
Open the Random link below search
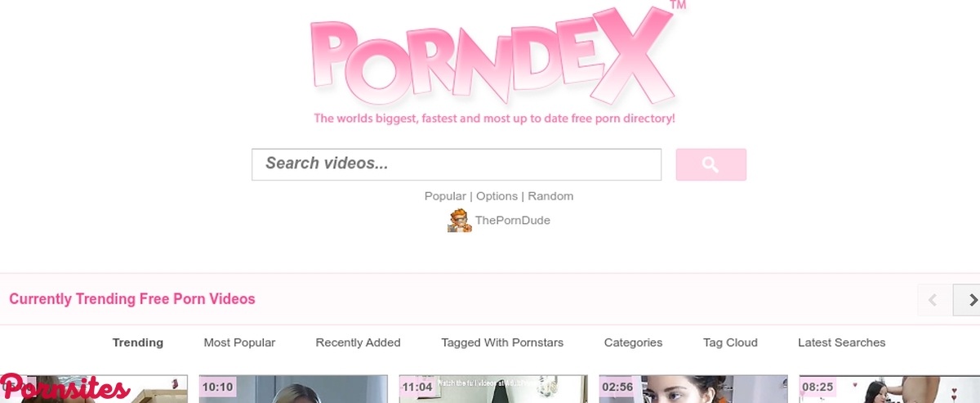(550, 196)
